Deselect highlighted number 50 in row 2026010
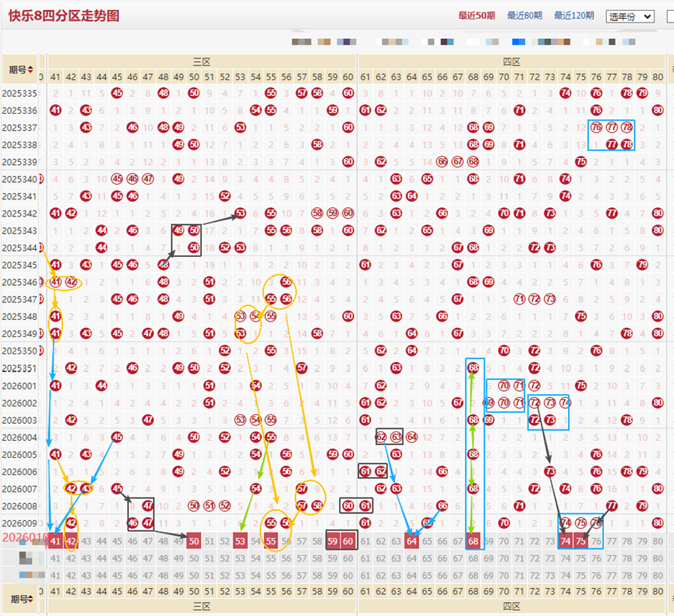The height and width of the screenshot is (616, 674). [194, 541]
